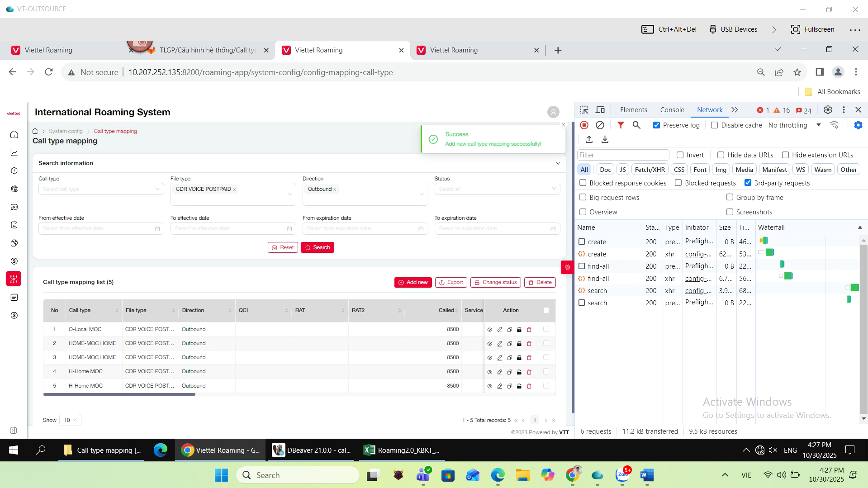
Task: Enable the Disable cache checkbox
Action: pyautogui.click(x=714, y=125)
